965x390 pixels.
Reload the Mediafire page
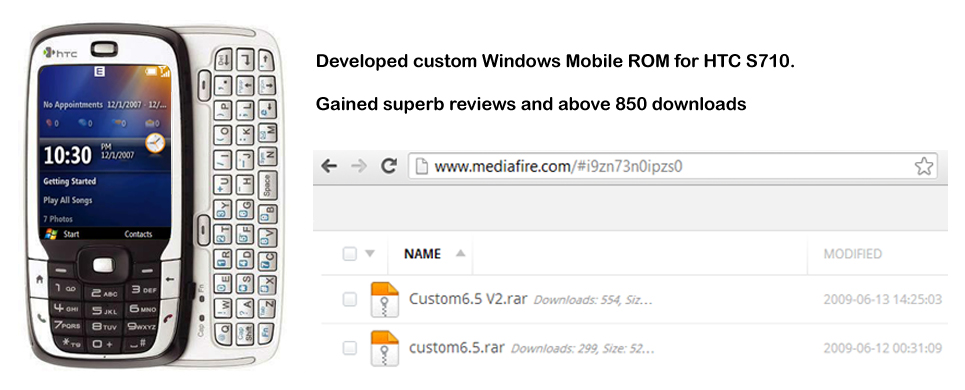(x=388, y=166)
